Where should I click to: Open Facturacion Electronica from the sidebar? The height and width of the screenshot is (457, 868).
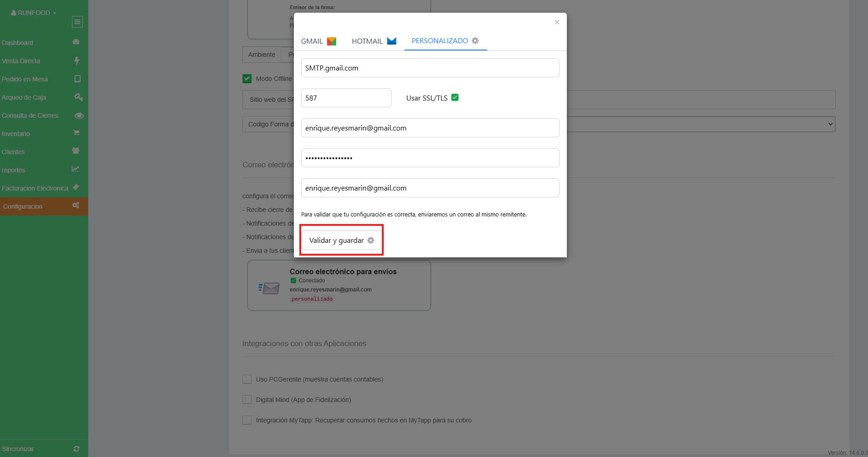tap(44, 188)
